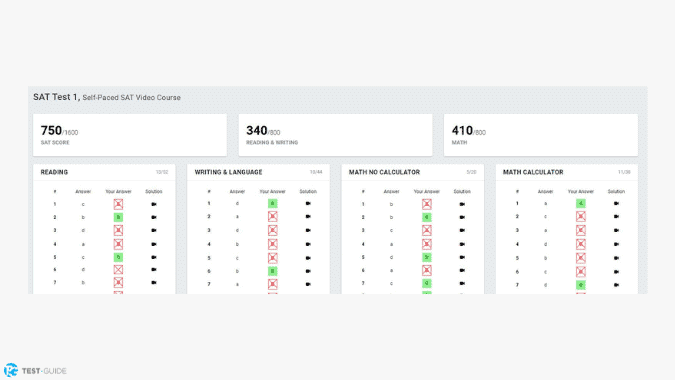Play solution video for Writing & Language question 1
This screenshot has width=675, height=380.
point(308,204)
